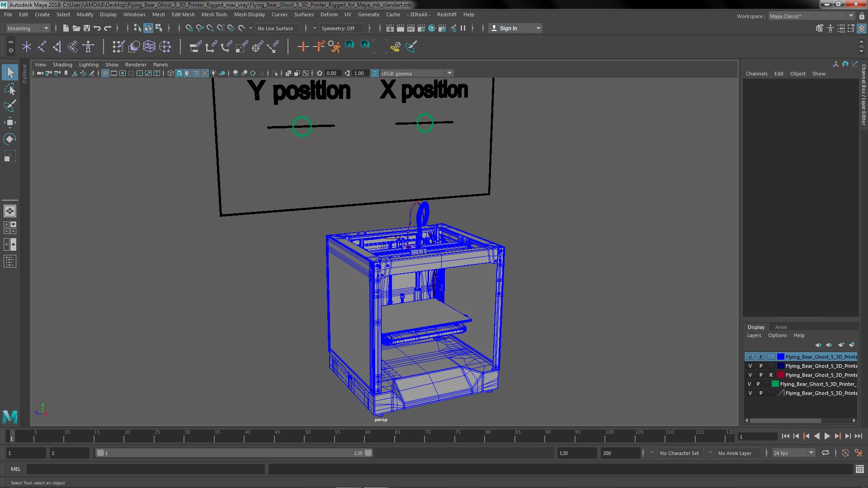
Task: Open the sRGB gamma color space dropdown
Action: tap(416, 73)
